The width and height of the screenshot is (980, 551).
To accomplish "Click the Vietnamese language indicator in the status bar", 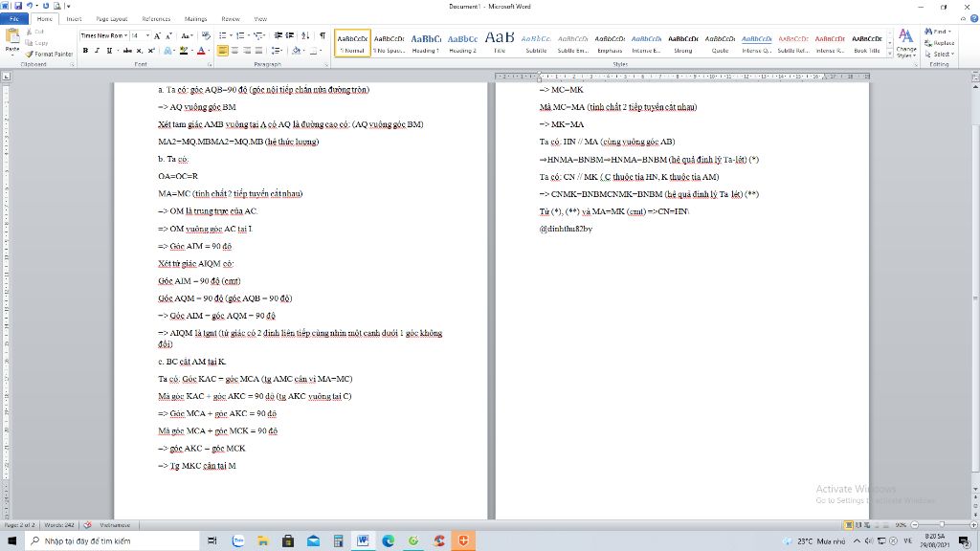I will 115,525.
